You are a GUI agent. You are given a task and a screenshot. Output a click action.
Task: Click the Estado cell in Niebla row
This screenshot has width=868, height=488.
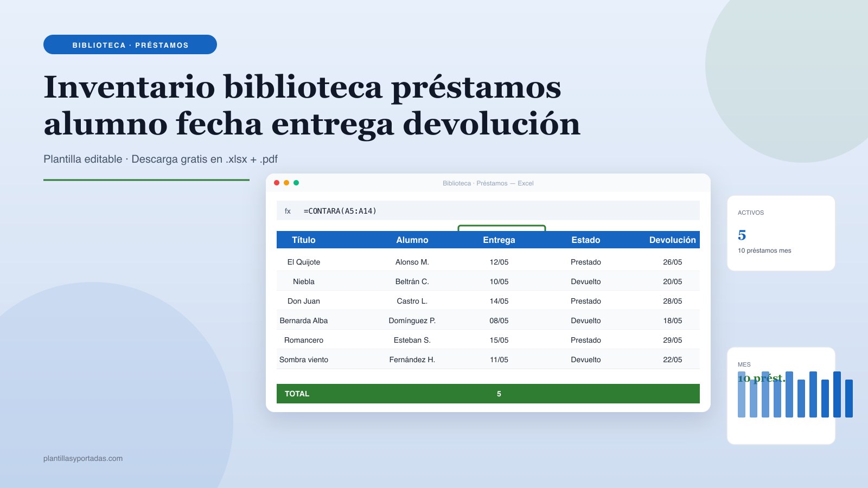586,281
